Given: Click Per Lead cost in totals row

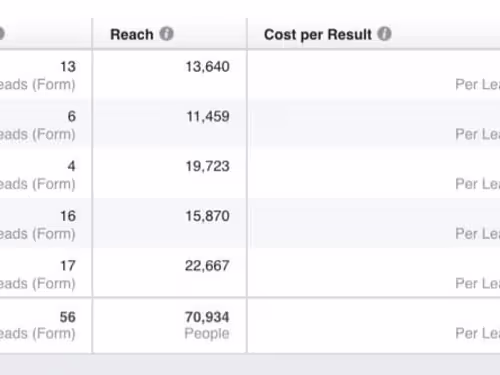Looking at the screenshot, I should pyautogui.click(x=477, y=333).
